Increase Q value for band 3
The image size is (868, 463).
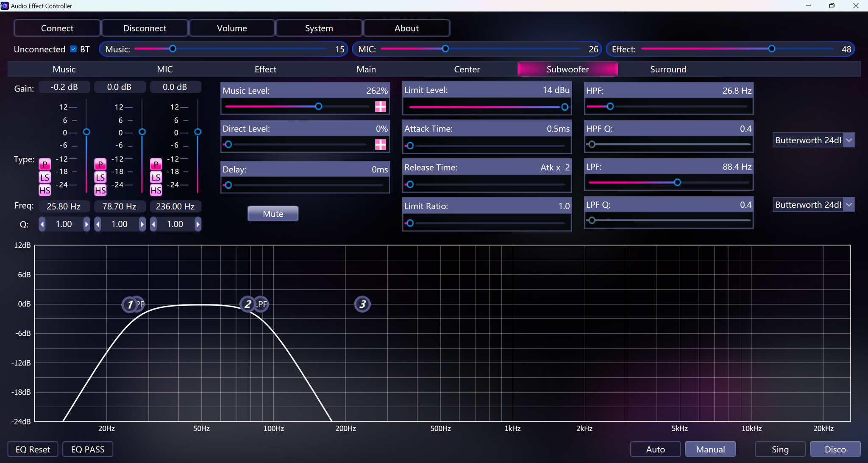coord(198,224)
